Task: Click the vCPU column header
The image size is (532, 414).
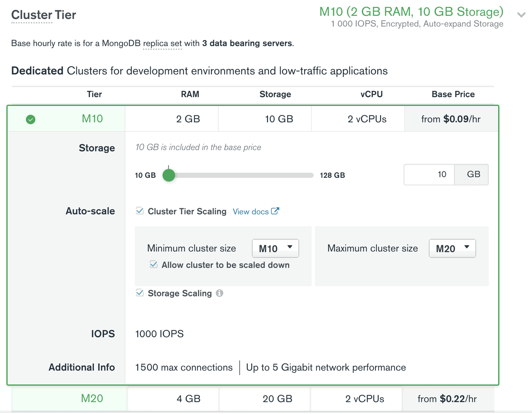Action: pyautogui.click(x=372, y=94)
